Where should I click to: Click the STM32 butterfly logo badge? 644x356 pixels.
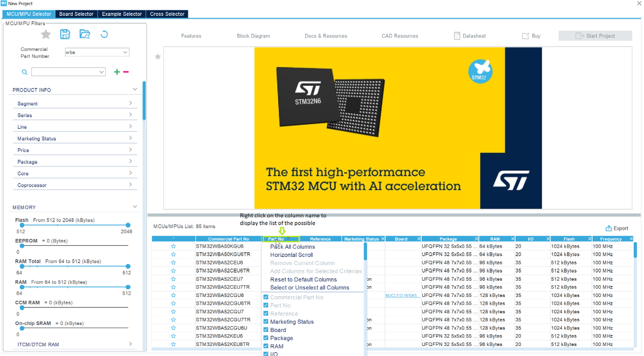pyautogui.click(x=480, y=72)
